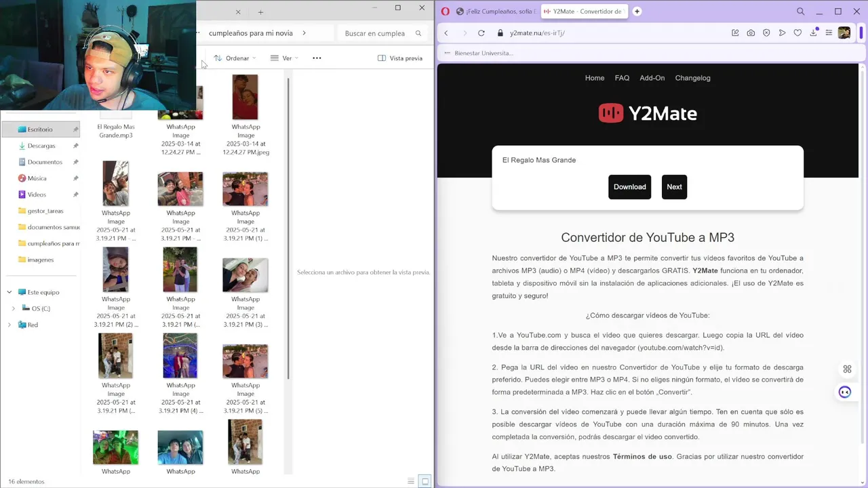This screenshot has width=868, height=488.
Task: Open Música in the navigation pane
Action: coord(37,178)
